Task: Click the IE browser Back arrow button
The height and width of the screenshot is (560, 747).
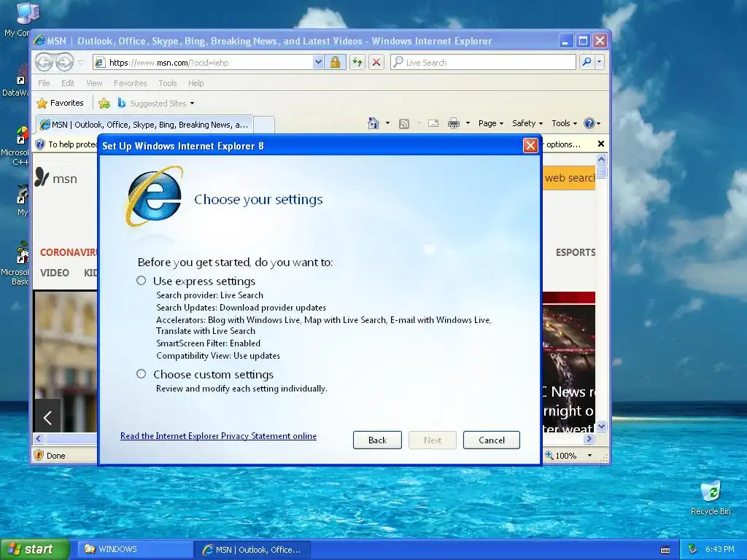Action: pos(44,62)
